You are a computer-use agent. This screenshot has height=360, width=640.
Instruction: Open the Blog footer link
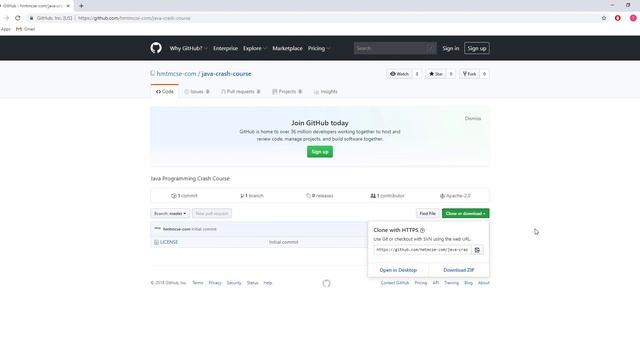(x=468, y=283)
